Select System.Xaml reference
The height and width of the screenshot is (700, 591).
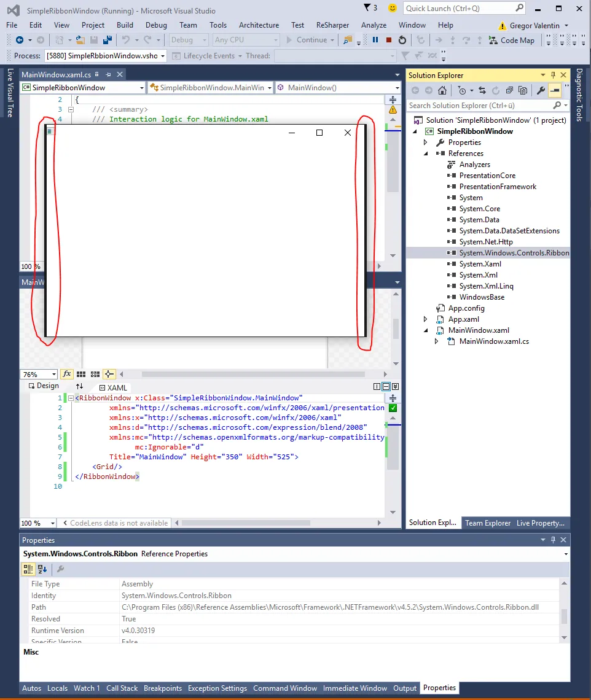coord(480,264)
